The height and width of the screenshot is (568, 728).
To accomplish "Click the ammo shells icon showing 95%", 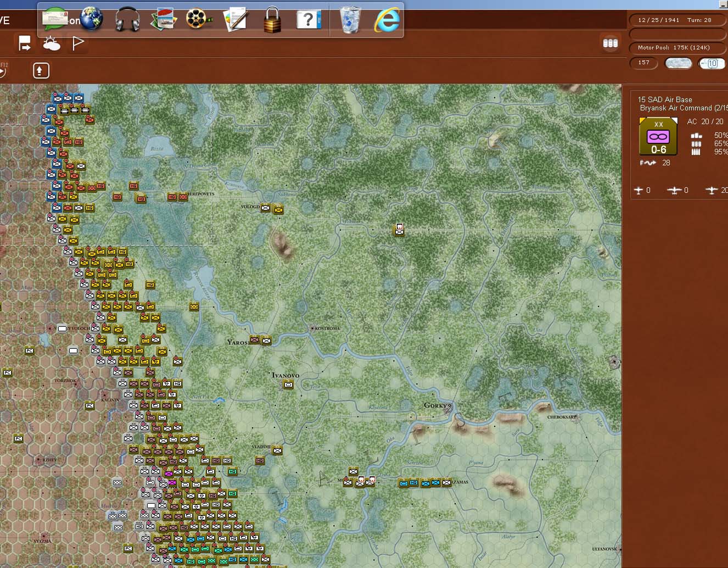I will (x=696, y=152).
